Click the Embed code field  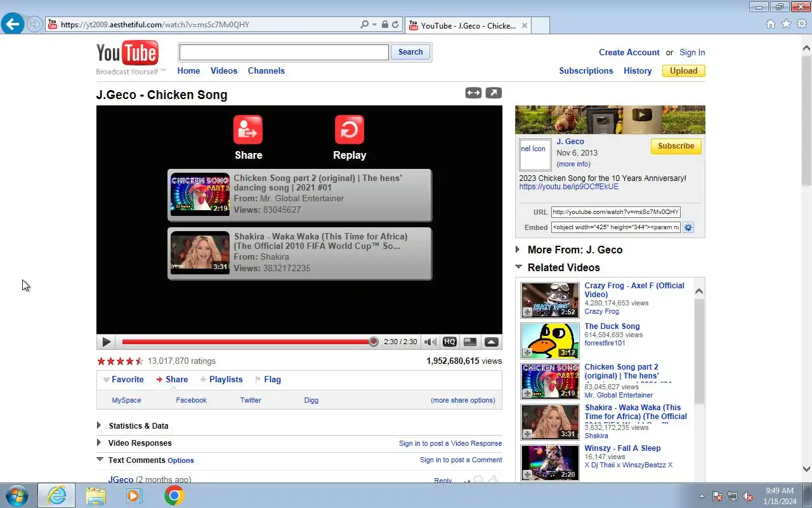(615, 227)
